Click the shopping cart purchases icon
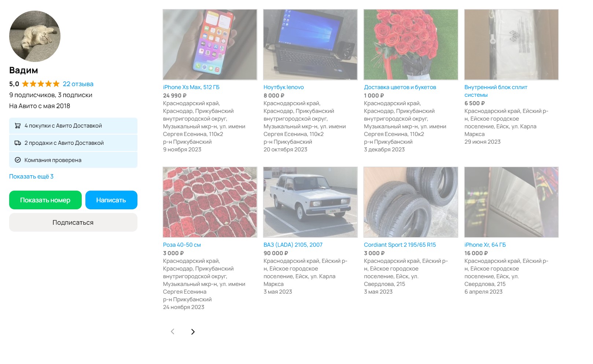This screenshot has height=364, width=593. [18, 126]
